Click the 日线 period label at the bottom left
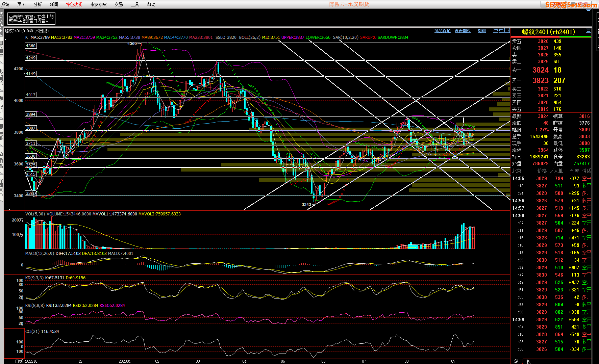This screenshot has height=364, width=599. [19, 361]
